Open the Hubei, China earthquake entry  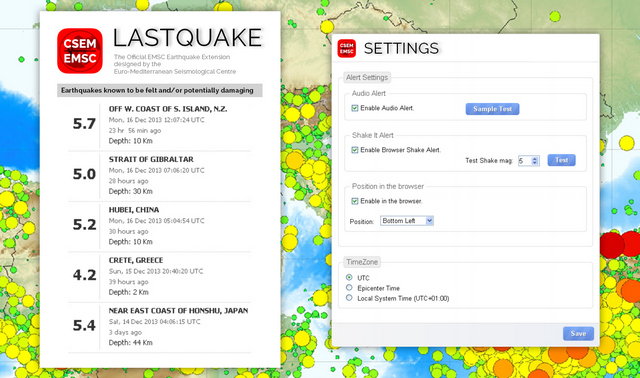click(x=159, y=226)
